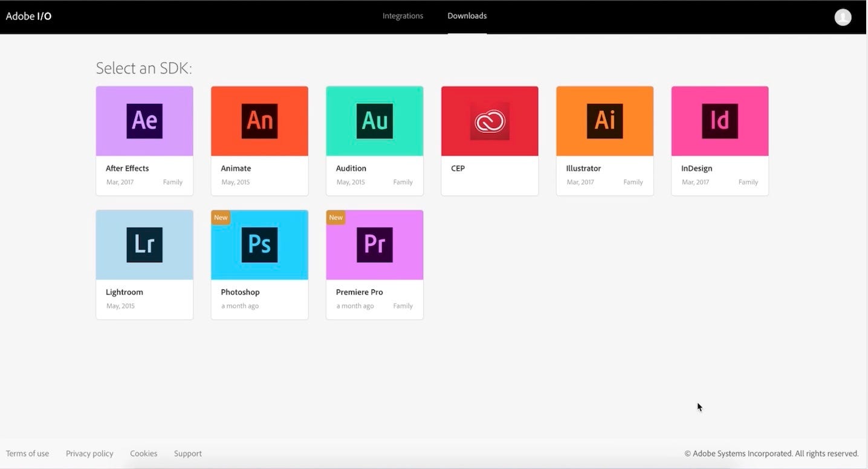
Task: Click 'a month ago' under Premiere Pro
Action: [355, 306]
